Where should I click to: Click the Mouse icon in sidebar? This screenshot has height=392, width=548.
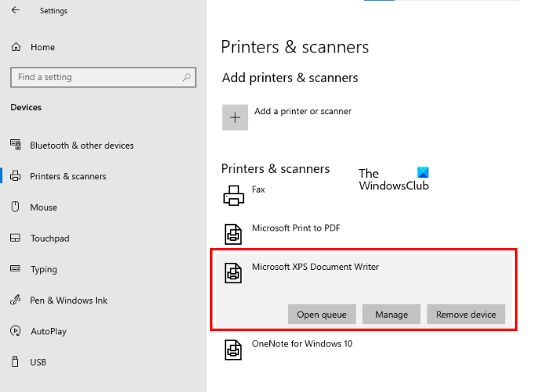point(16,207)
